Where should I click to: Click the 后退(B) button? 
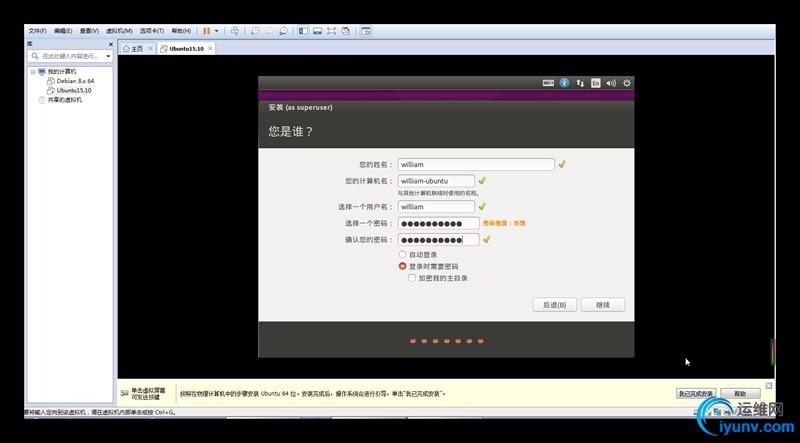tap(555, 305)
